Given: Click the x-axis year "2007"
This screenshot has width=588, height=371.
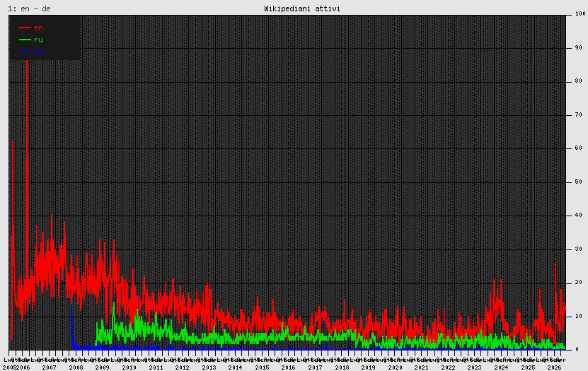Looking at the screenshot, I should [x=50, y=367].
